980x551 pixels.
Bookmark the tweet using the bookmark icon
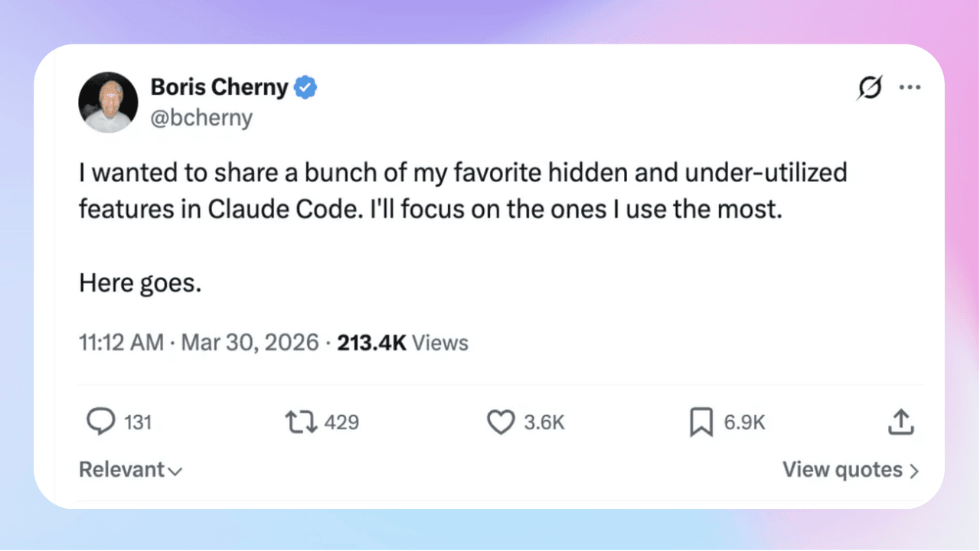pos(701,422)
